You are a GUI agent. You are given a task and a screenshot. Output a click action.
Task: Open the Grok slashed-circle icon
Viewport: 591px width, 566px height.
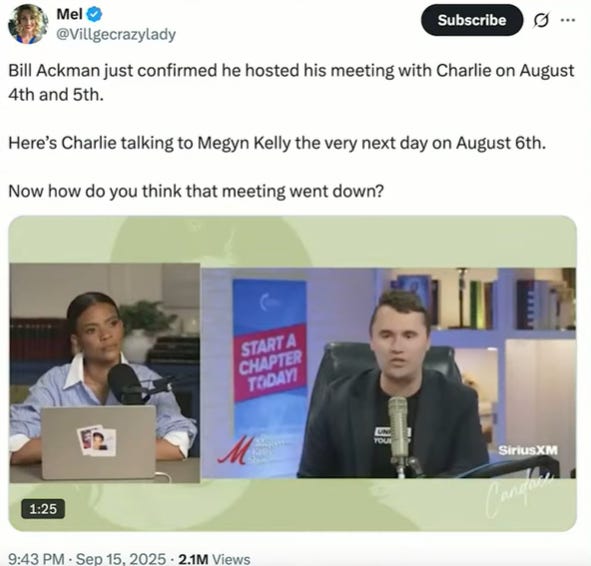point(541,20)
